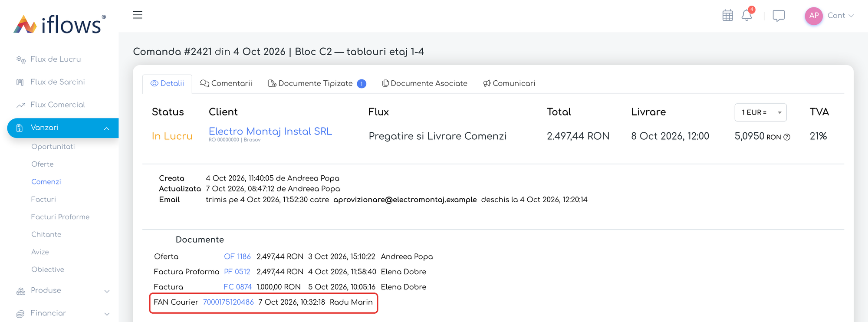The height and width of the screenshot is (322, 868).
Task: Switch to the Detalii tab
Action: pos(167,83)
